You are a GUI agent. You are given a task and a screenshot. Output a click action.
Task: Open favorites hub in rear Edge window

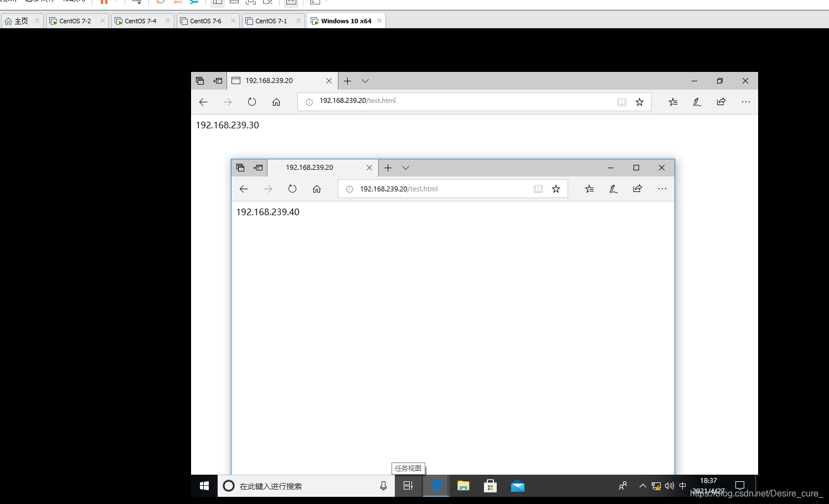tap(673, 102)
